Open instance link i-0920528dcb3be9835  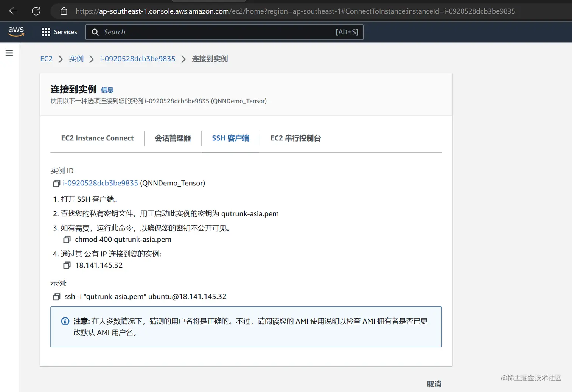coord(100,183)
